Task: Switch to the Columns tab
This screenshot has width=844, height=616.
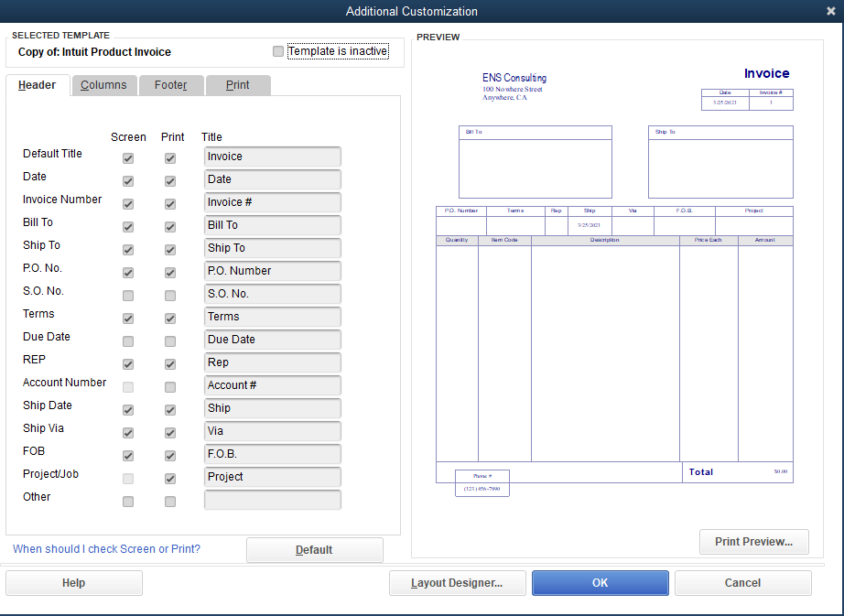Action: 103,85
